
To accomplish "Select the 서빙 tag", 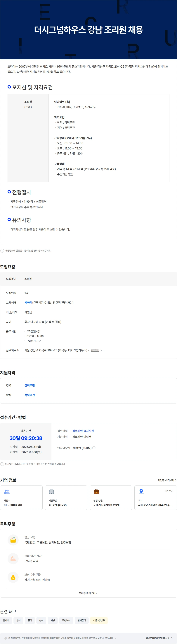I will click(53, 620).
